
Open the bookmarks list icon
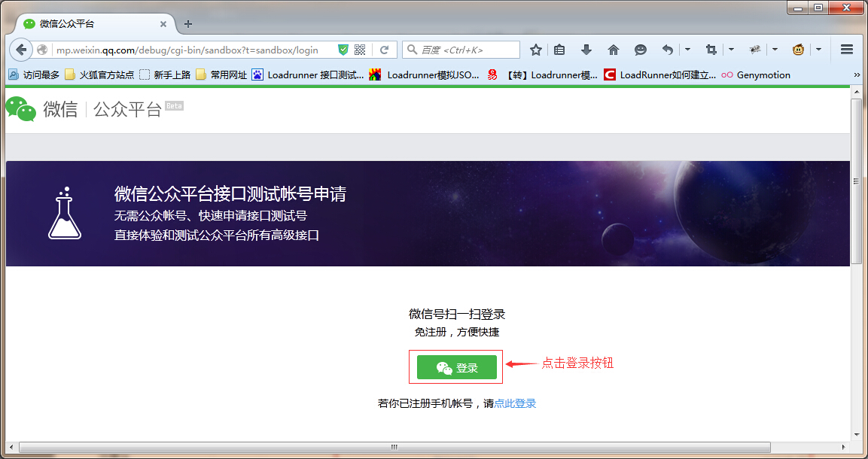point(559,50)
